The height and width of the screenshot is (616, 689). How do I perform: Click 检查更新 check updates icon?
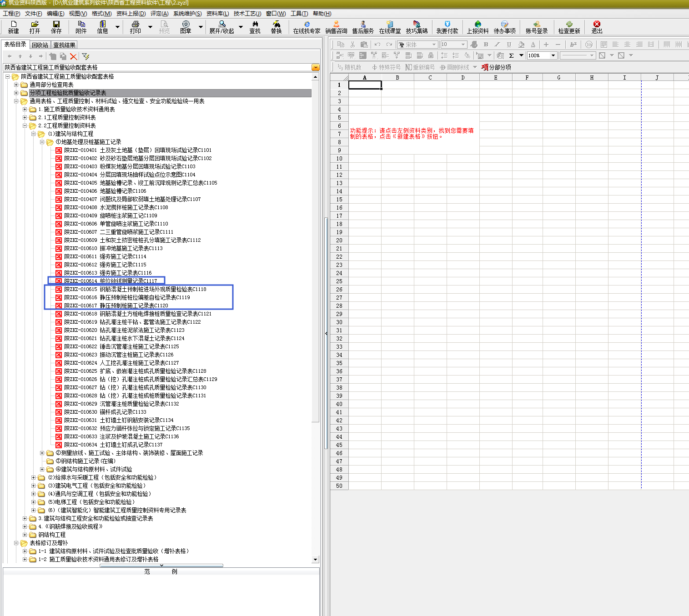click(569, 27)
